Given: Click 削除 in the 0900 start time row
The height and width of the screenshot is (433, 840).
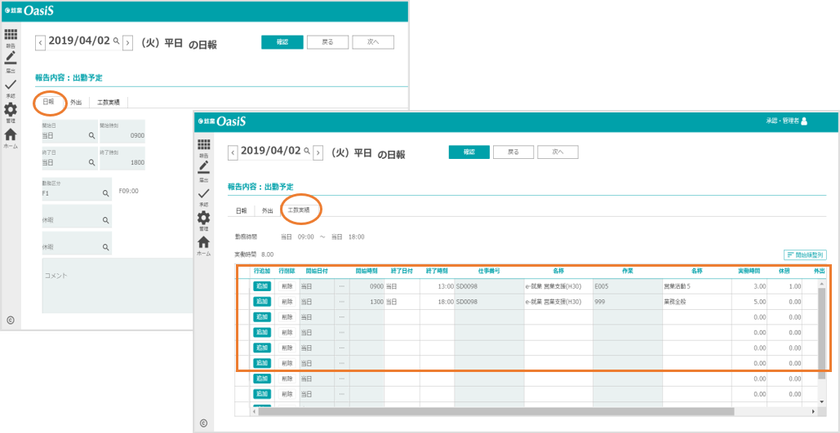Looking at the screenshot, I should pos(287,286).
